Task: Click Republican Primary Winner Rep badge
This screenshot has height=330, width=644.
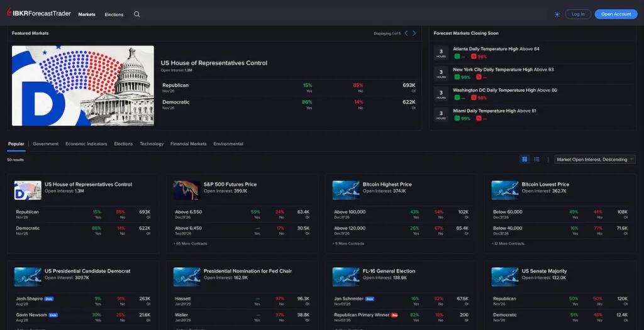Action: (x=394, y=315)
